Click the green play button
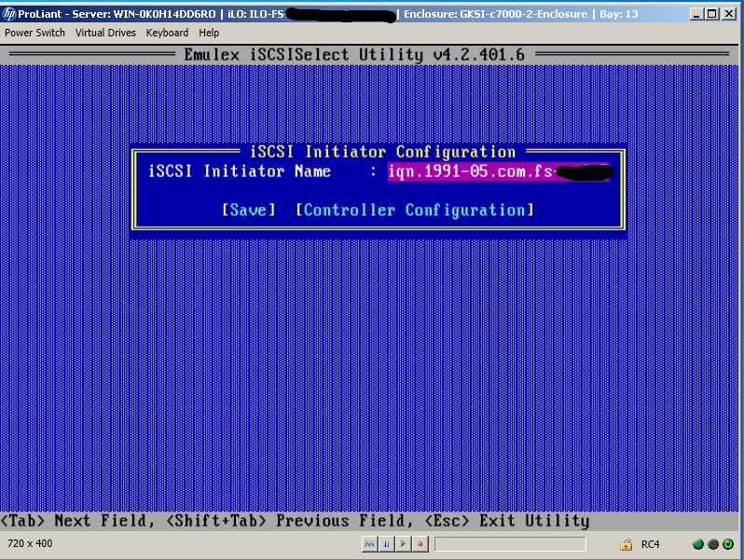744x560 pixels. 403,544
